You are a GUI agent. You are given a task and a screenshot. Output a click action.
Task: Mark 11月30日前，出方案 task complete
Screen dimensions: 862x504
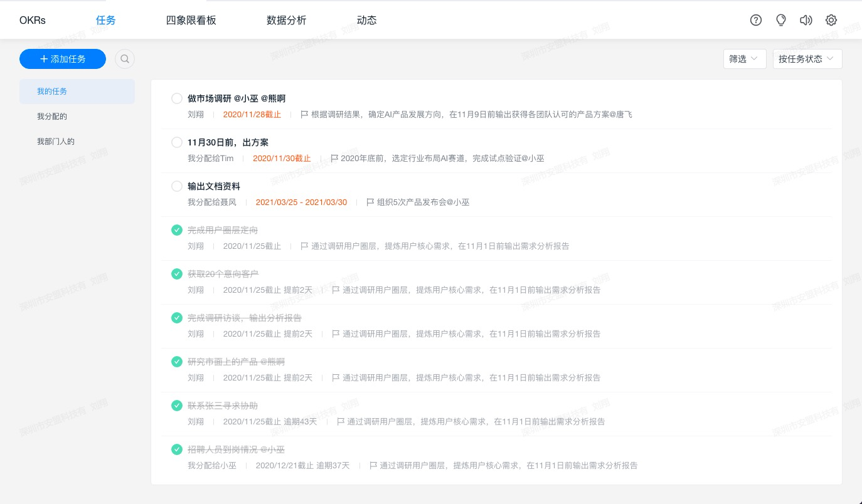point(177,142)
